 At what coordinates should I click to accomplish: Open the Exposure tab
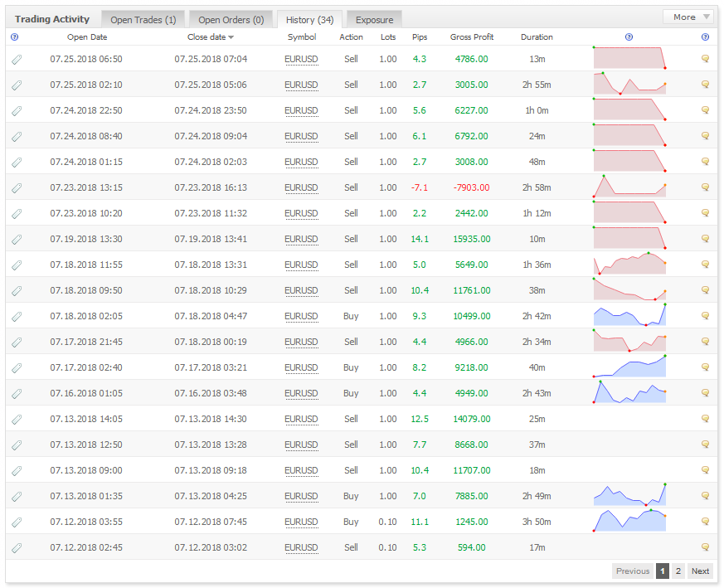pos(375,20)
